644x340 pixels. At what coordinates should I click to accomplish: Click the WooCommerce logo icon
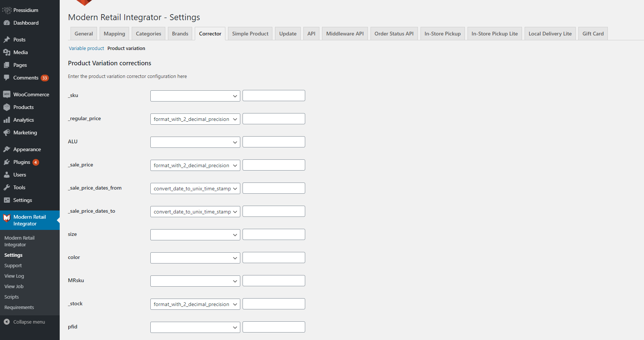(x=7, y=94)
